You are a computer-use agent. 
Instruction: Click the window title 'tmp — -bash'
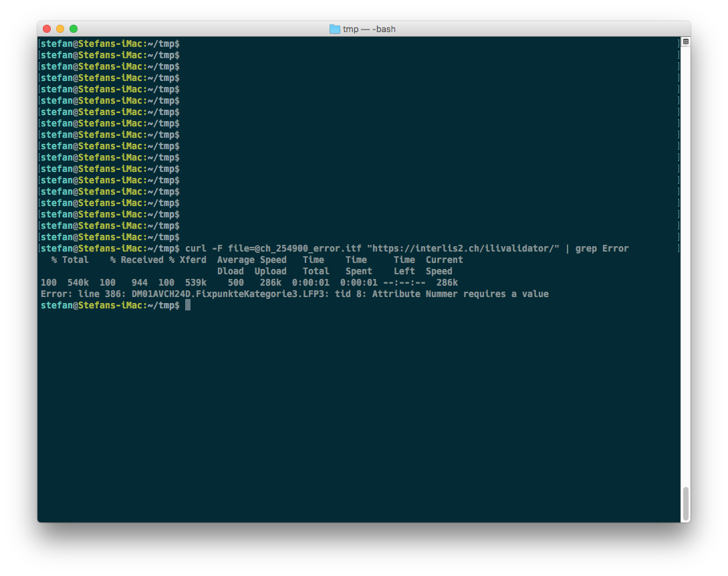(x=369, y=29)
